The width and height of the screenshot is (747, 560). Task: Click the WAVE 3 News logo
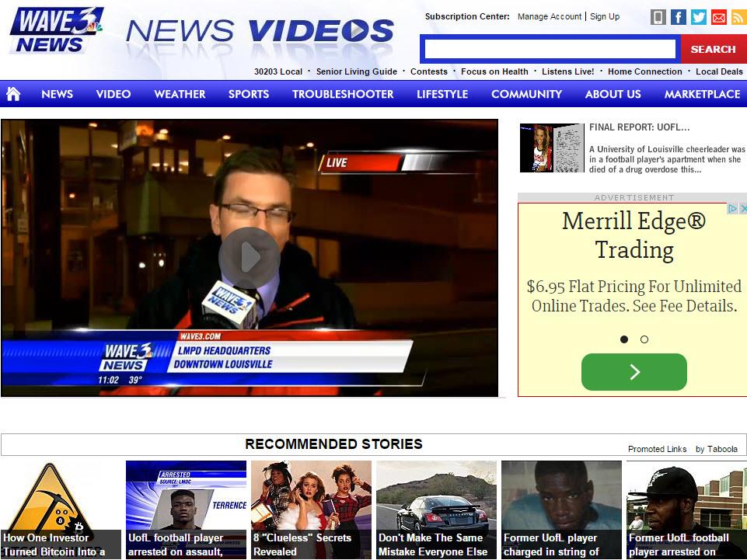(56, 30)
